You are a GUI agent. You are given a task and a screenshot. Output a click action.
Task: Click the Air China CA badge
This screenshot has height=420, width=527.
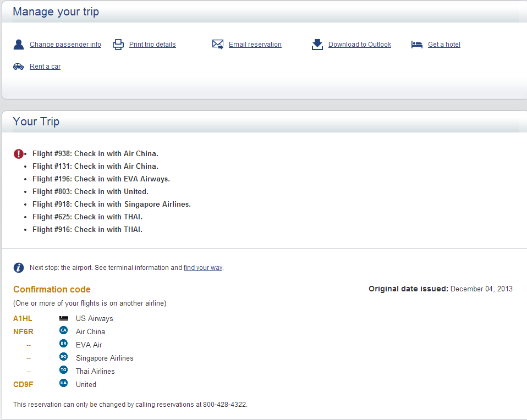pyautogui.click(x=63, y=330)
